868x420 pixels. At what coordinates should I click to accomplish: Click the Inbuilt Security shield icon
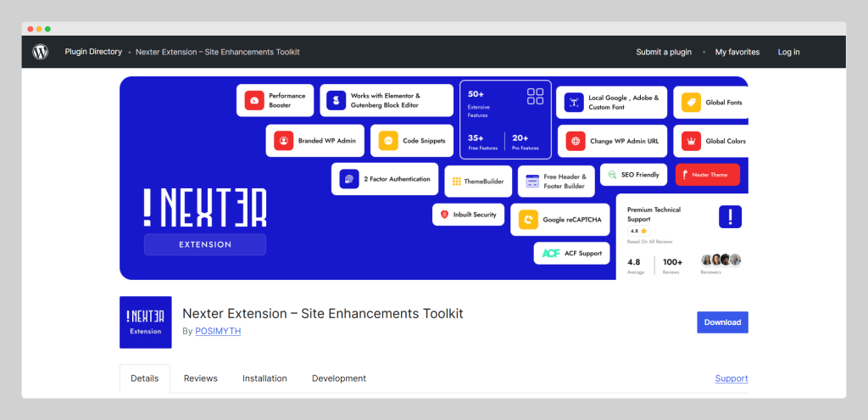[444, 215]
